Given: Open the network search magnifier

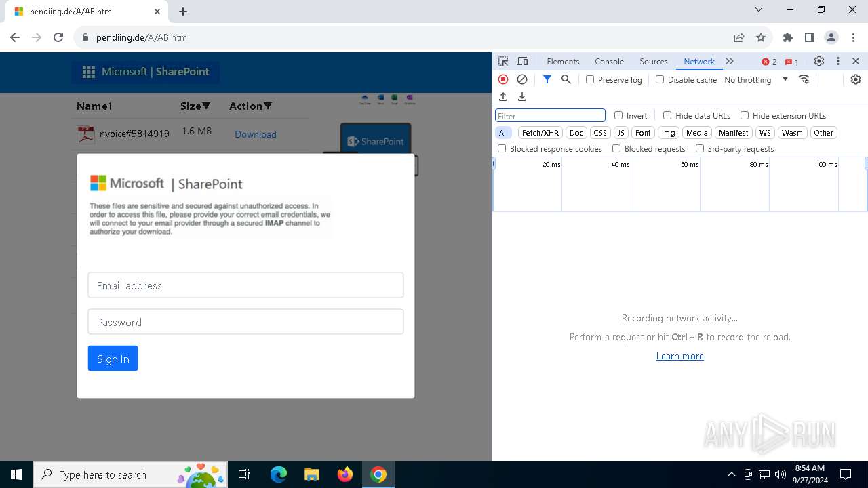Looking at the screenshot, I should coord(566,79).
